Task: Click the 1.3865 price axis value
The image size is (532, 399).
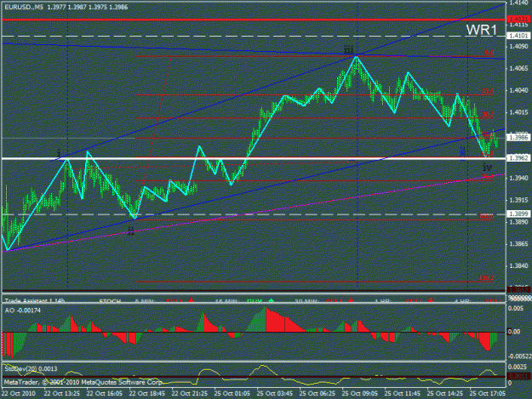Action: click(518, 244)
